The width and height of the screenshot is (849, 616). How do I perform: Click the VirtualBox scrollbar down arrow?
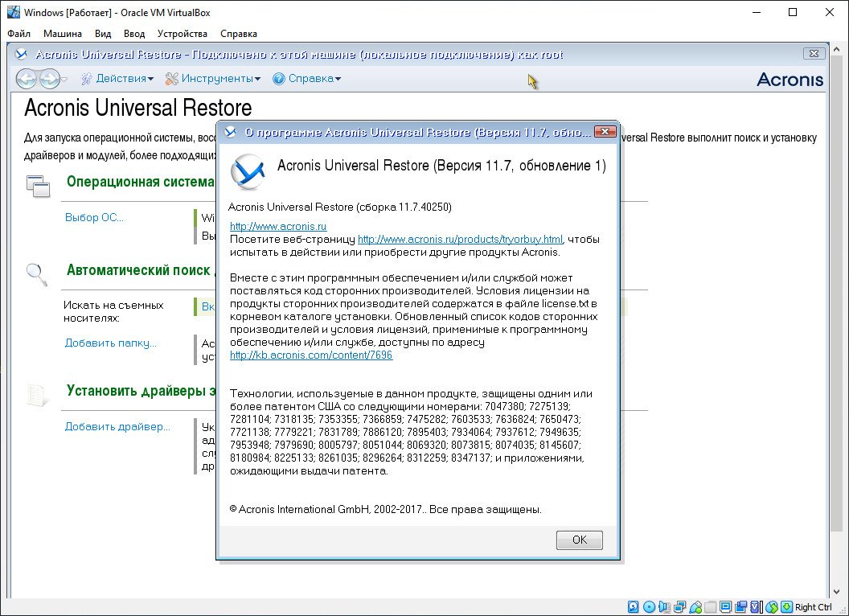pyautogui.click(x=837, y=592)
